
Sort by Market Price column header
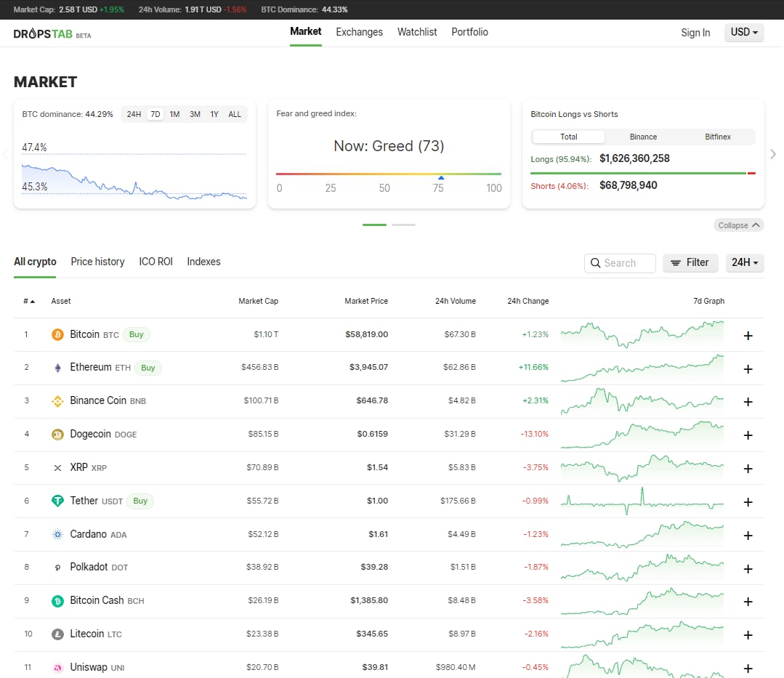click(x=366, y=301)
